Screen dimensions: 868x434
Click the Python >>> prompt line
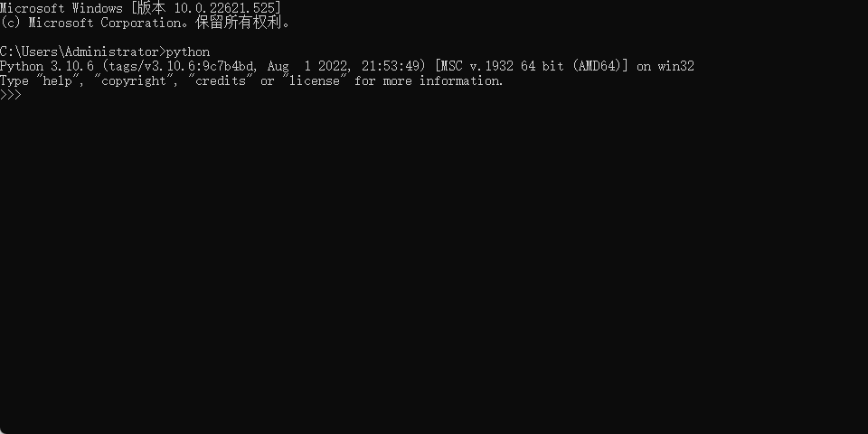point(11,95)
